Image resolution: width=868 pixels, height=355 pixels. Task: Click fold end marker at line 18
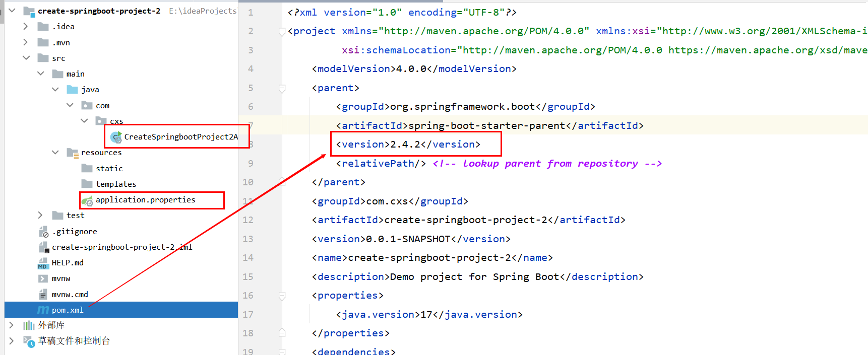tap(282, 333)
